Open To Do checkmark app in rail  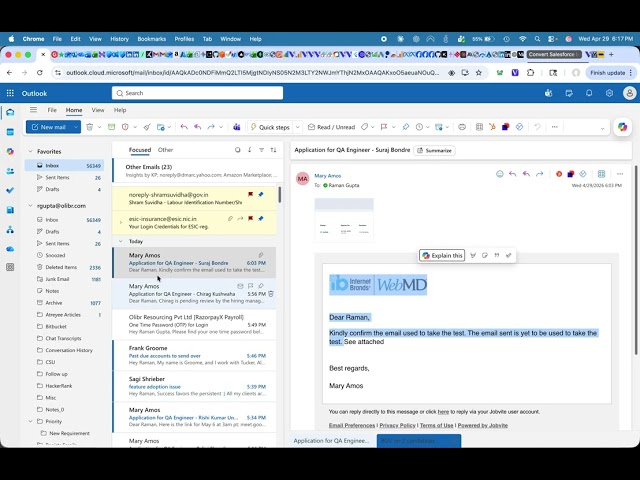click(10, 190)
